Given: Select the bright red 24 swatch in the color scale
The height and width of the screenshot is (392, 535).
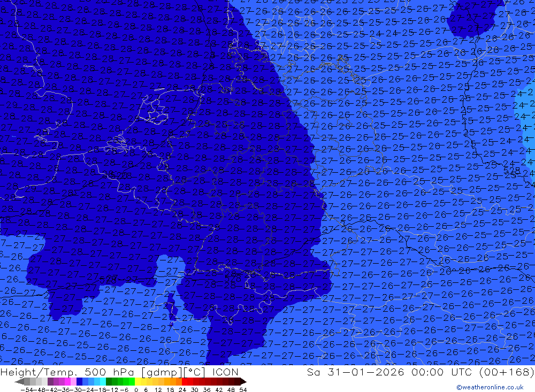Looking at the screenshot, I should 185,381.
